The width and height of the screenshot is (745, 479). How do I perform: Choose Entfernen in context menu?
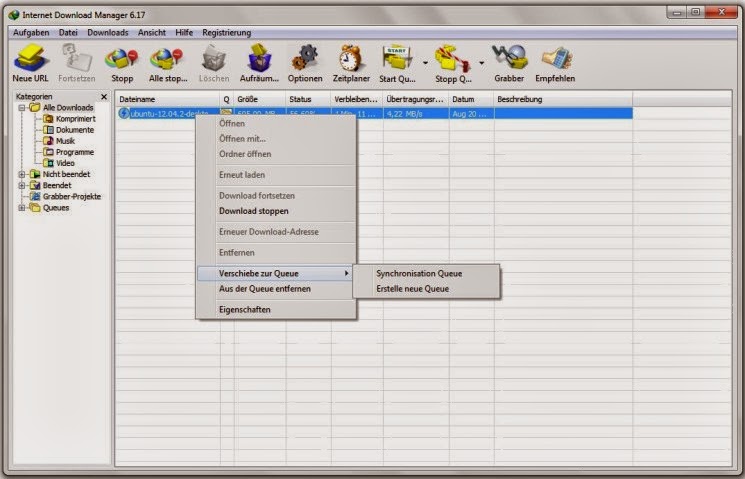276,253
